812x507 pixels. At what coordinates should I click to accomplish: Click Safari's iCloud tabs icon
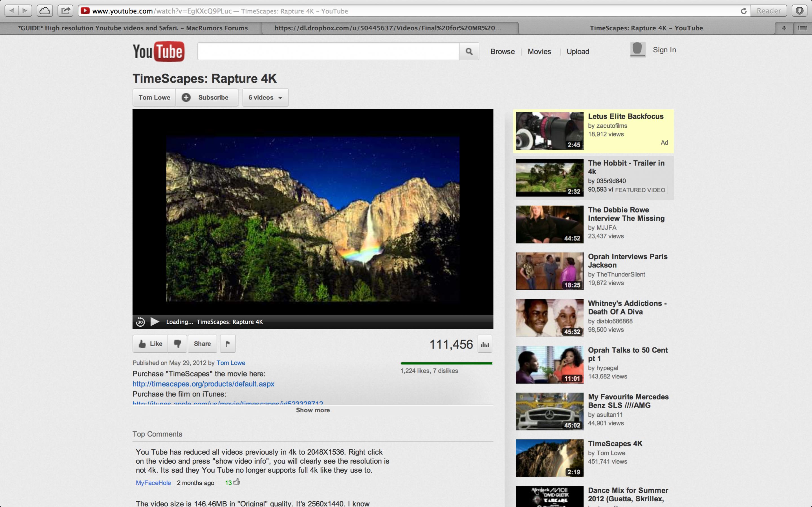[x=45, y=11]
